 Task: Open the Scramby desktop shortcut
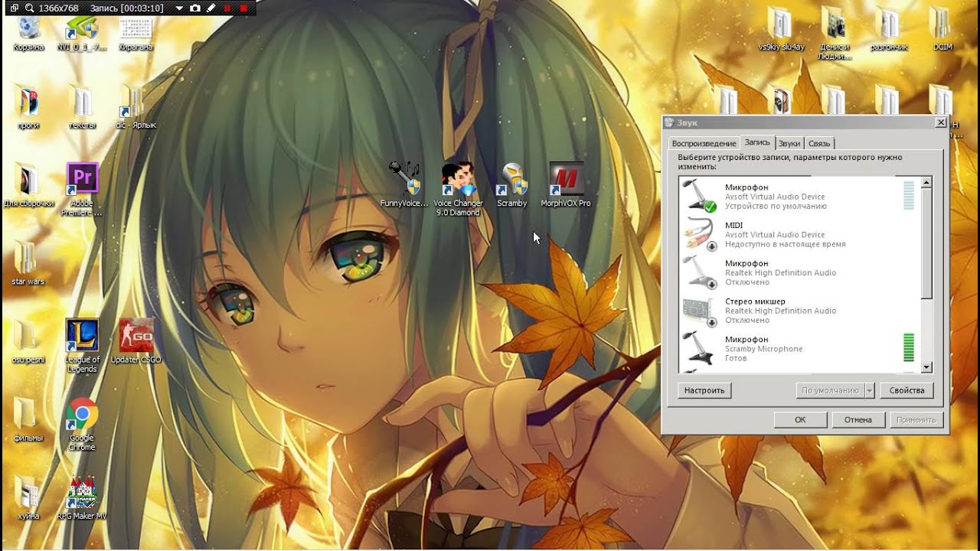click(x=512, y=184)
